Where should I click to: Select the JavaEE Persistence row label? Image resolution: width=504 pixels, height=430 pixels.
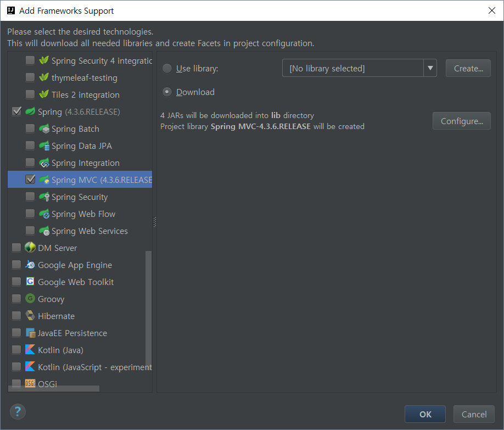pyautogui.click(x=72, y=333)
